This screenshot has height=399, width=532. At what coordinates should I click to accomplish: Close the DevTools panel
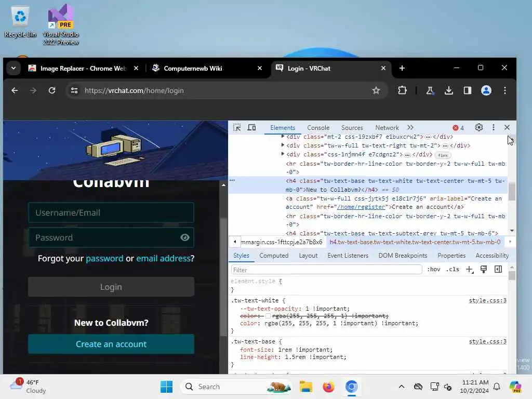(507, 128)
